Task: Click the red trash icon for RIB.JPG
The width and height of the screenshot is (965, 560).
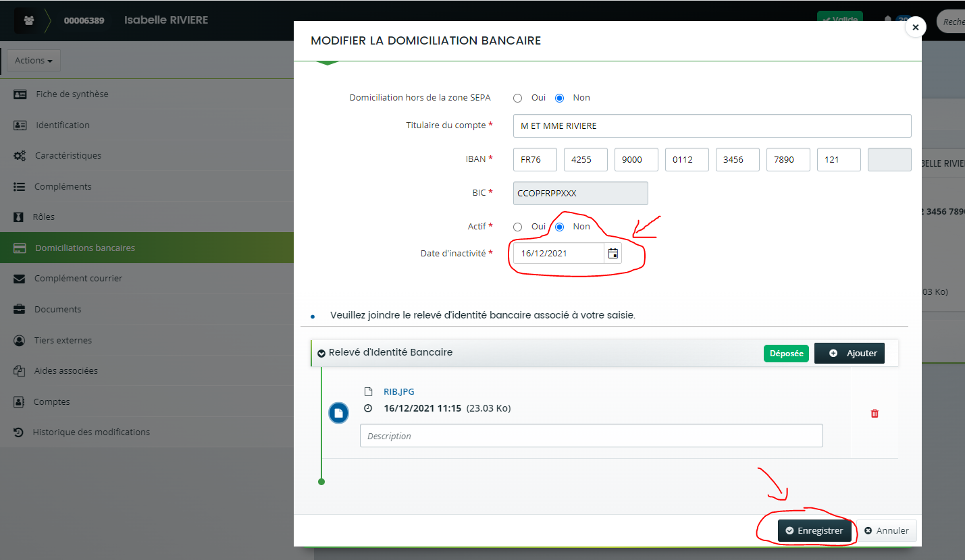Action: [875, 413]
